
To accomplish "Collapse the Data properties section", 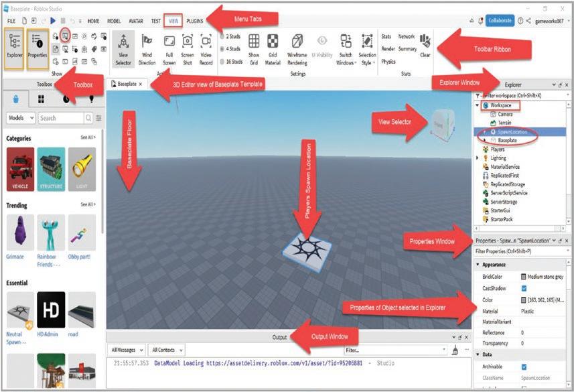I will click(478, 354).
